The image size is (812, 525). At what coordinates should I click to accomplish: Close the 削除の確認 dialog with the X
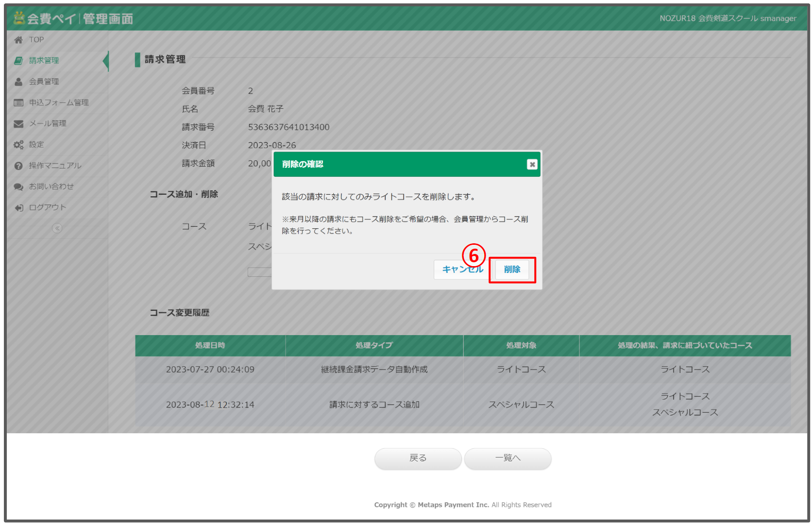(532, 165)
